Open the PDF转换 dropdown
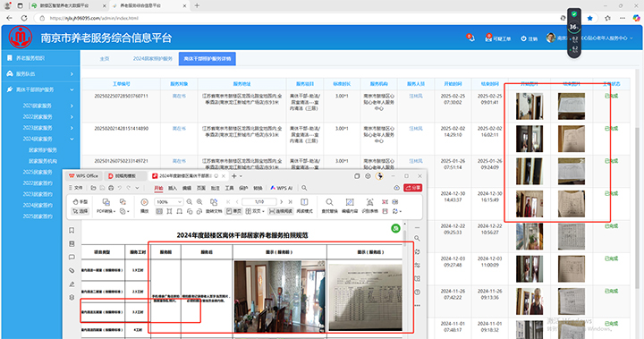Viewport: 644px width, 339px height. [106, 211]
